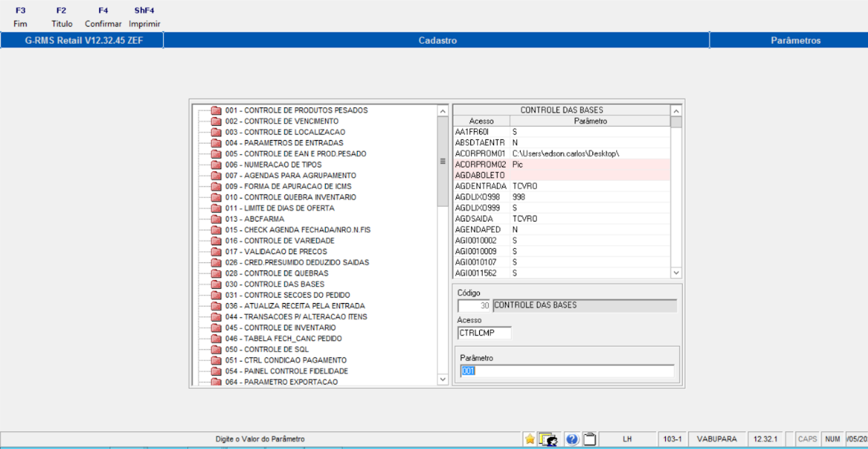
Task: Select the AGI0011562 row
Action: (562, 273)
